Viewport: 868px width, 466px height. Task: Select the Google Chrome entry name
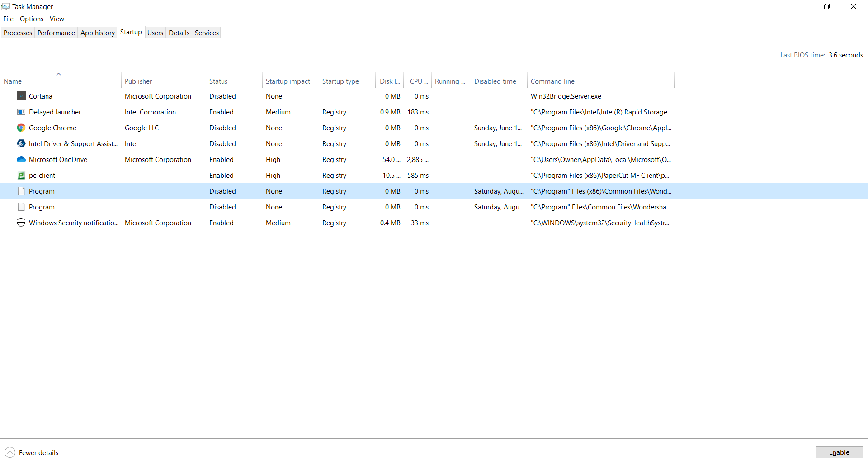coord(52,128)
